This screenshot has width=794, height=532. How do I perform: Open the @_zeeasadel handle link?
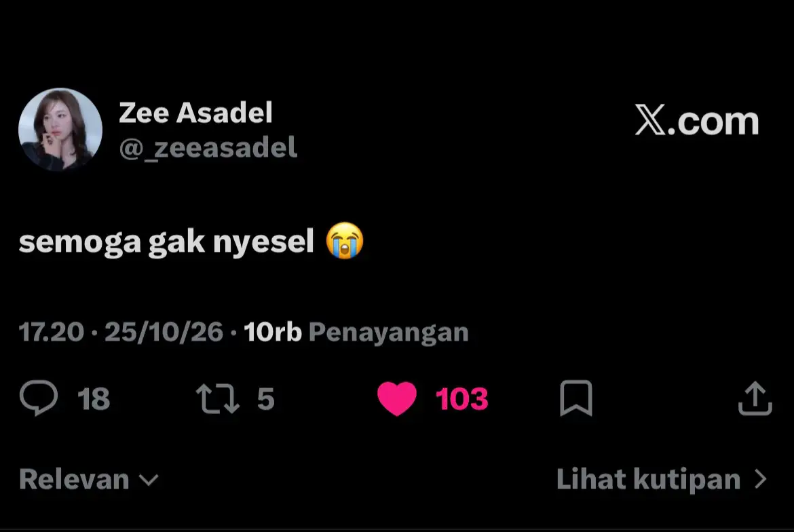click(208, 148)
